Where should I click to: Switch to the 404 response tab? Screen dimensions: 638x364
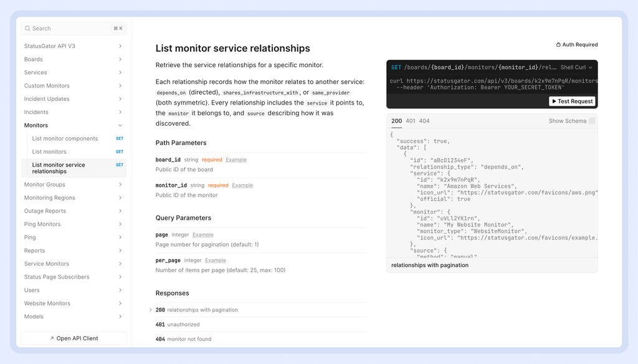424,121
